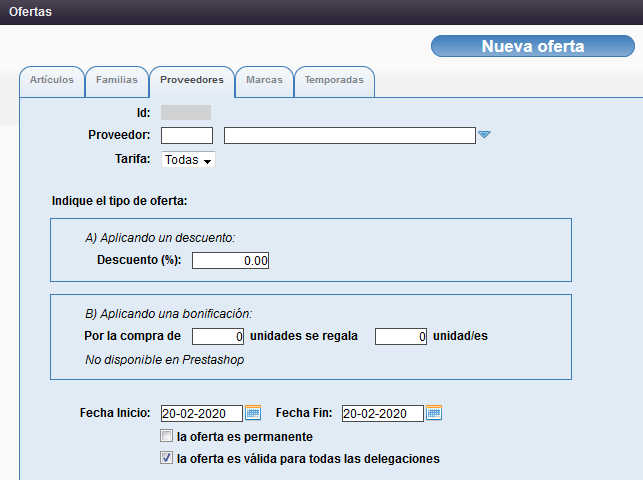
Task: Check the 'la oferta es permanente' checkbox
Action: [x=166, y=436]
